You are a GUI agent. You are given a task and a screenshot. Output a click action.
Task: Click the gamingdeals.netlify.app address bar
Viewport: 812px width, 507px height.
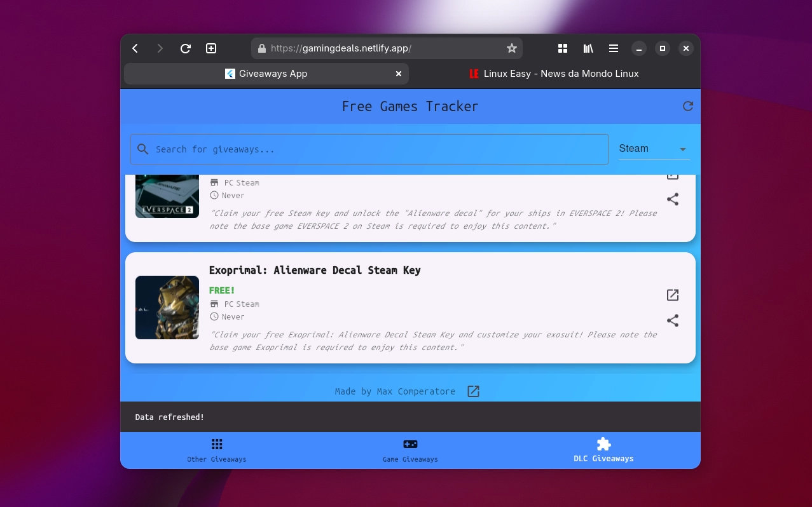coord(387,48)
